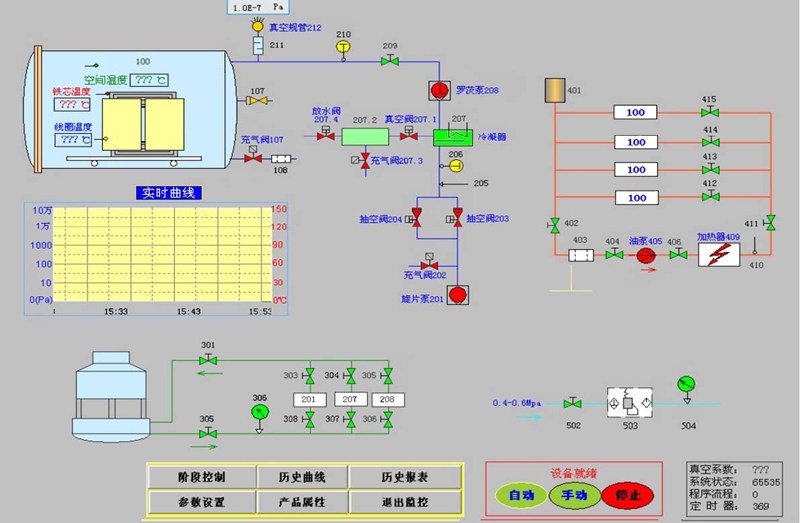This screenshot has width=800, height=523.
Task: Click valve 411 on oil line
Action: point(770,222)
